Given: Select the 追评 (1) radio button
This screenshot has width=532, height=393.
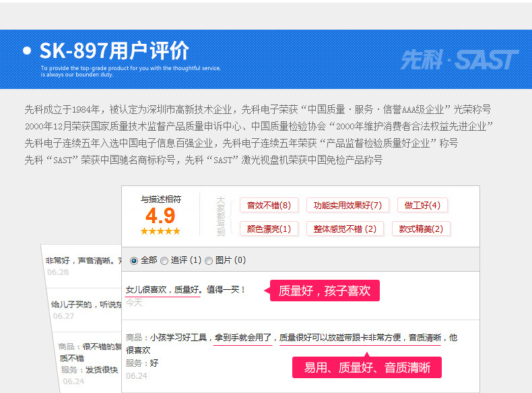Looking at the screenshot, I should 164,261.
